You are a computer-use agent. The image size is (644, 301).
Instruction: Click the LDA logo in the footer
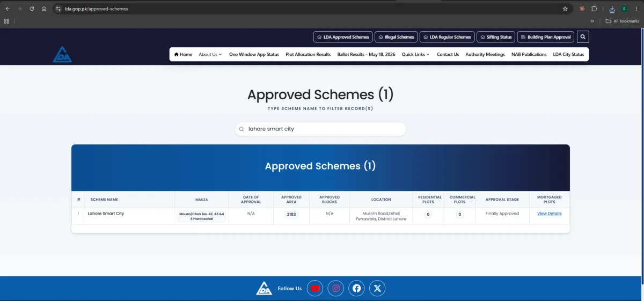[x=264, y=288]
